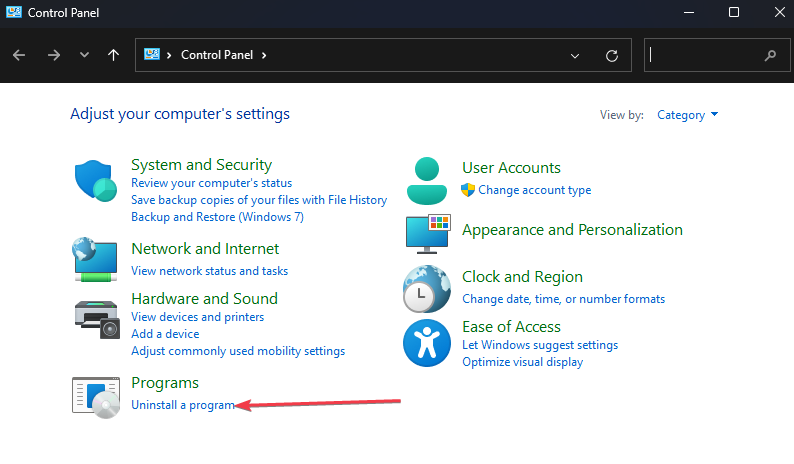The height and width of the screenshot is (464, 794).
Task: Expand the address bar history dropdown
Action: 574,56
